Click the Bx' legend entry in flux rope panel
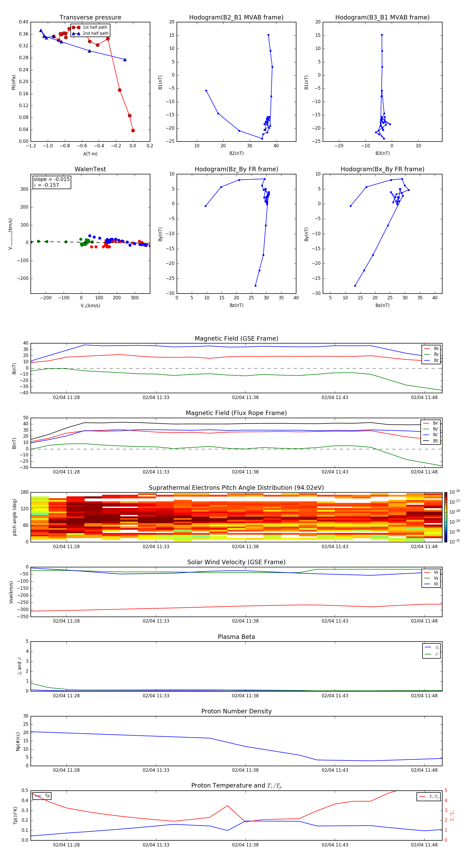473x868 pixels. click(431, 423)
